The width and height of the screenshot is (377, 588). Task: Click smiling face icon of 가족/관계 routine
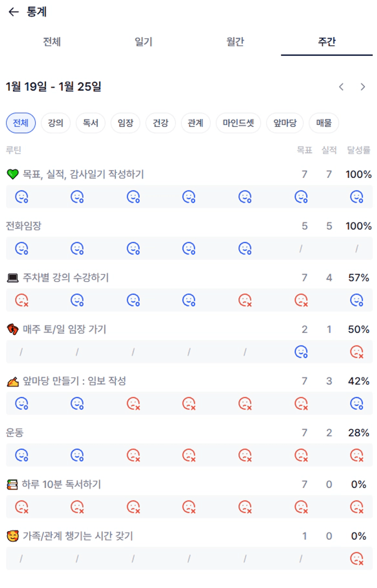13,536
